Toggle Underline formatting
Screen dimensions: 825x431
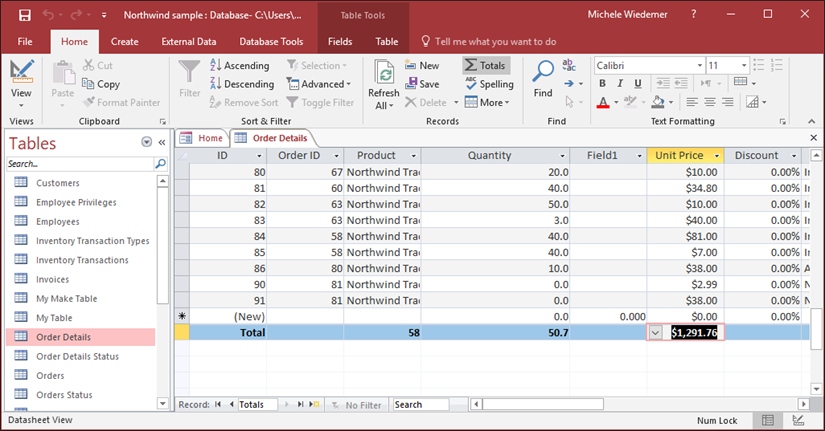point(638,83)
